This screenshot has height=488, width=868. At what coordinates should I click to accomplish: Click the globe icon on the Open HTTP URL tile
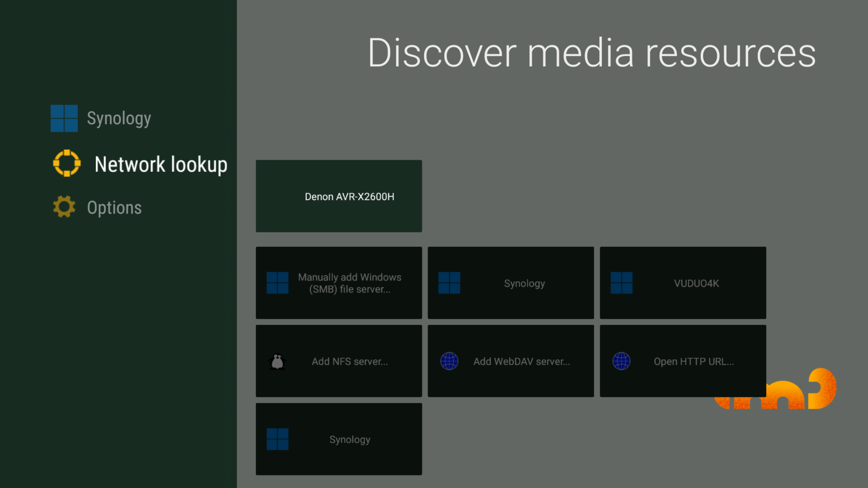(621, 361)
